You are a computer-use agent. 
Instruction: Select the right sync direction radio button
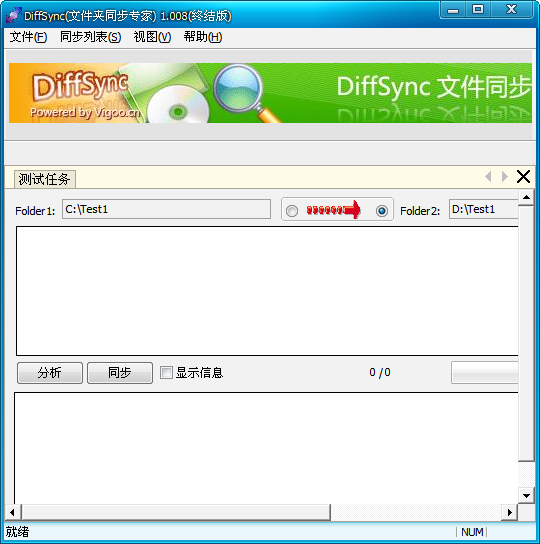(382, 211)
